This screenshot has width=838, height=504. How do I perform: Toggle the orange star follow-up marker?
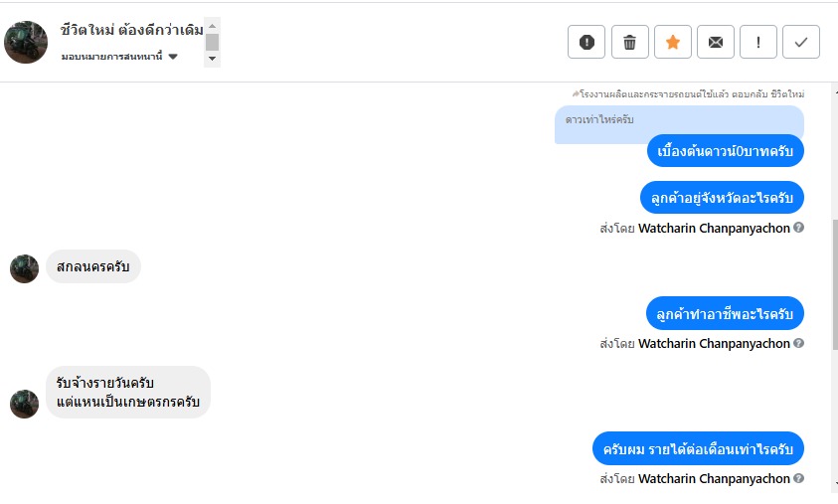[673, 42]
